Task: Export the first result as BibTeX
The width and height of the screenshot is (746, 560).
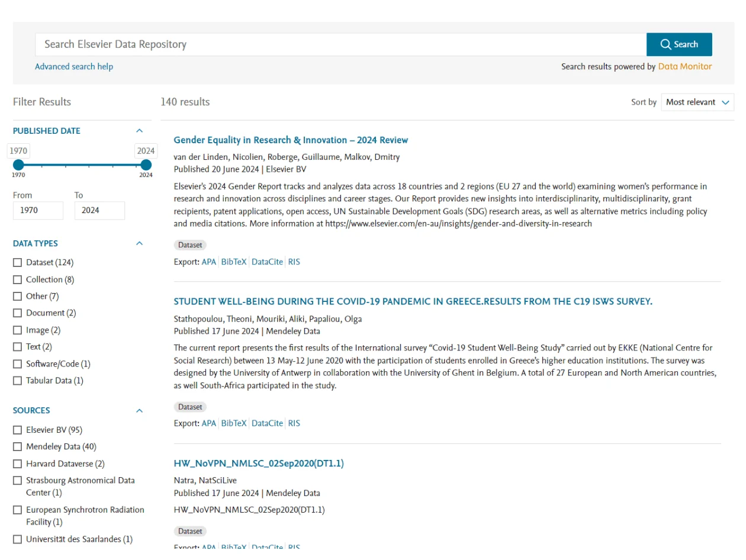Action: coord(233,261)
